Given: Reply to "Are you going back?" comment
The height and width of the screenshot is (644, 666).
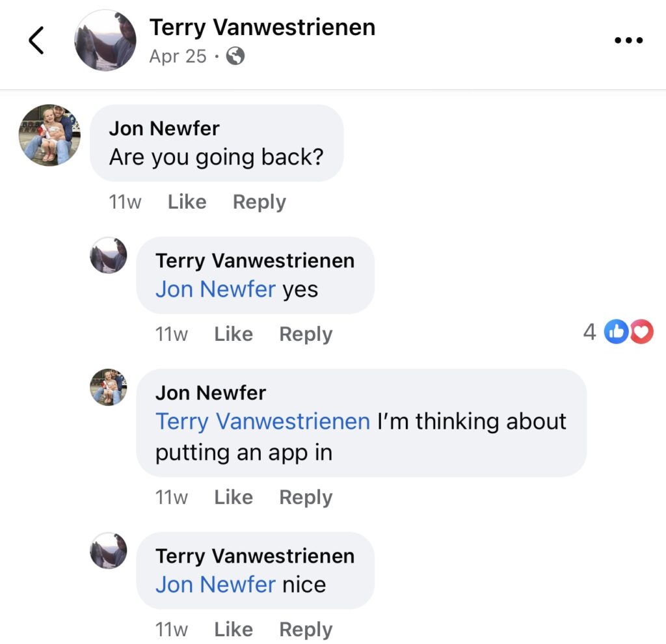Looking at the screenshot, I should click(259, 202).
